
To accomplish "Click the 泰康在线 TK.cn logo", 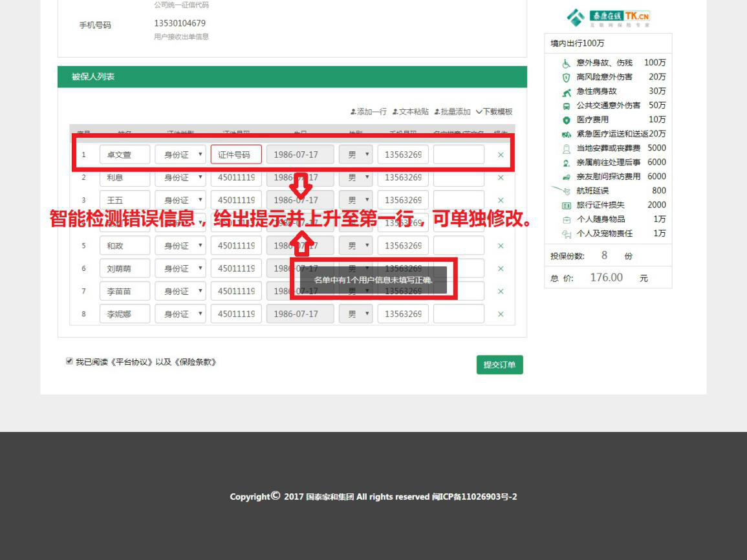I will [608, 17].
